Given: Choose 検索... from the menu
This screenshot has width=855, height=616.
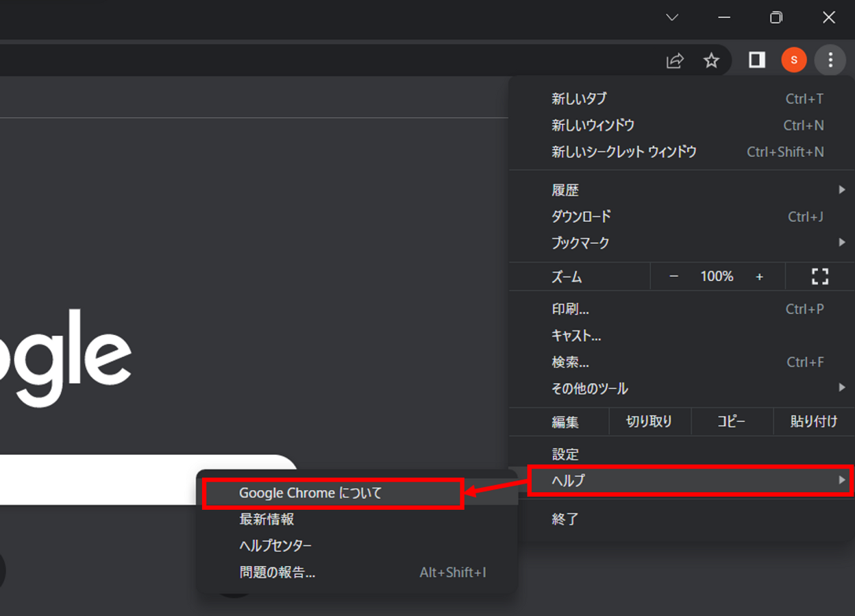Looking at the screenshot, I should tap(682, 362).
